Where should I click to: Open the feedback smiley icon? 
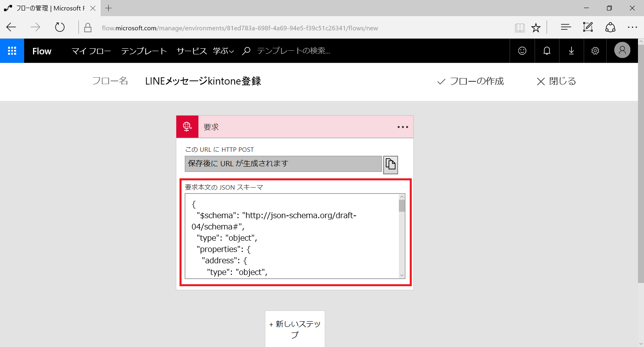point(522,51)
